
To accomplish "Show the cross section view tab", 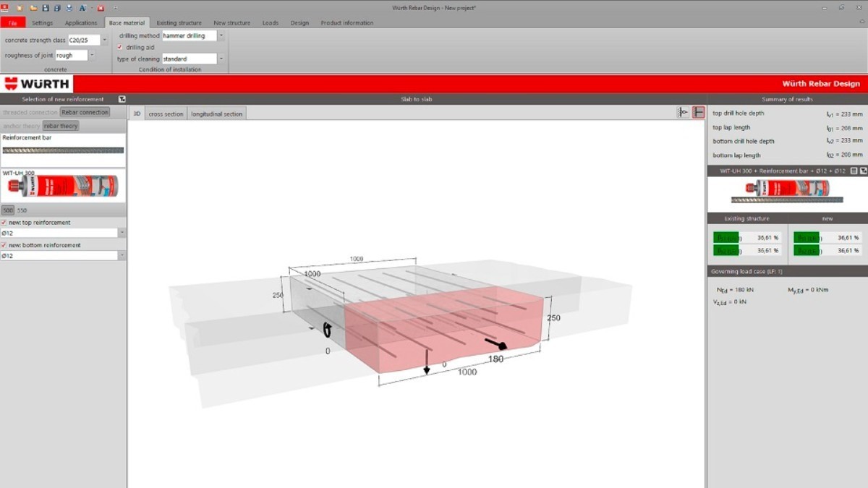I will point(166,114).
